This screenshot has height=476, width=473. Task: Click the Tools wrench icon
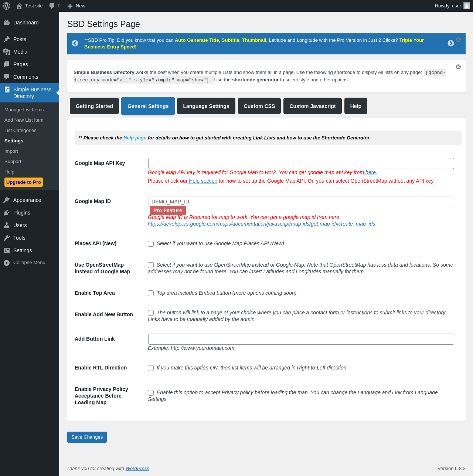(x=7, y=238)
